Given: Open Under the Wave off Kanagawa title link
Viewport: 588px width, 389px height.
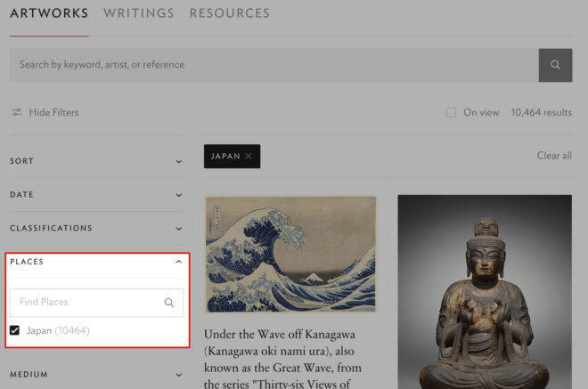Looking at the screenshot, I should point(282,359).
